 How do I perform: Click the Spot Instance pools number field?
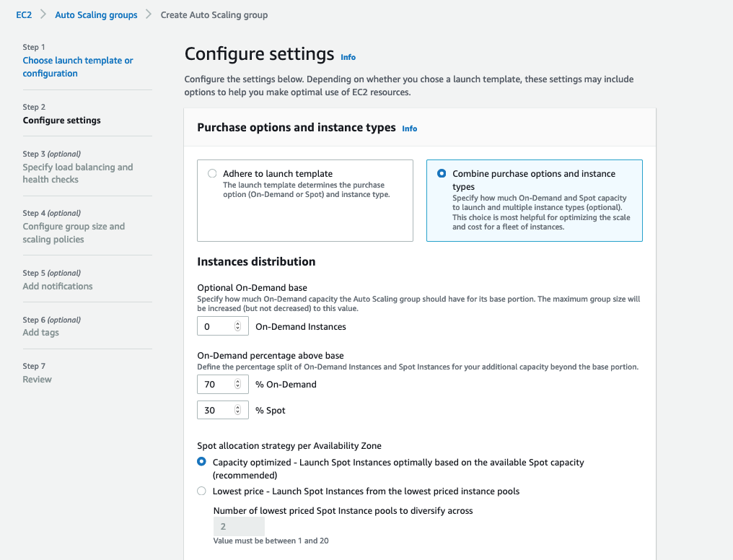coord(238,526)
